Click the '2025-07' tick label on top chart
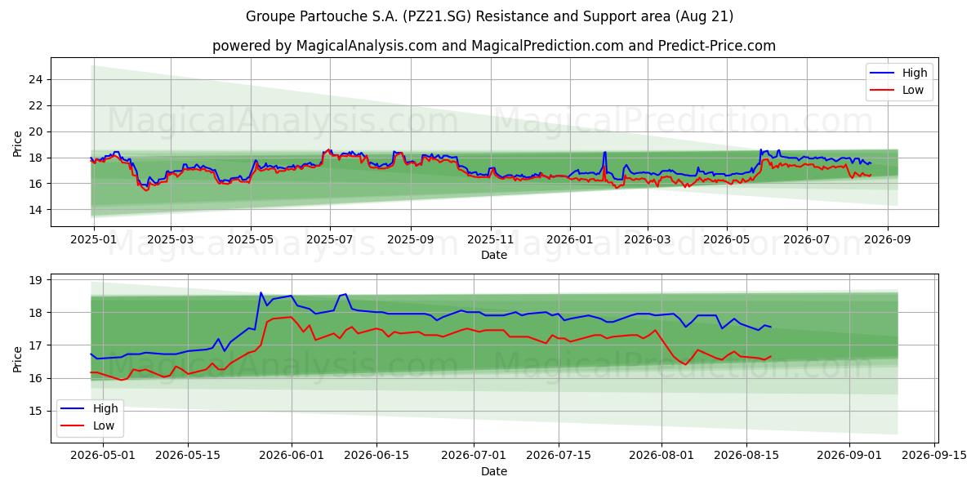The height and width of the screenshot is (490, 980). (x=330, y=239)
